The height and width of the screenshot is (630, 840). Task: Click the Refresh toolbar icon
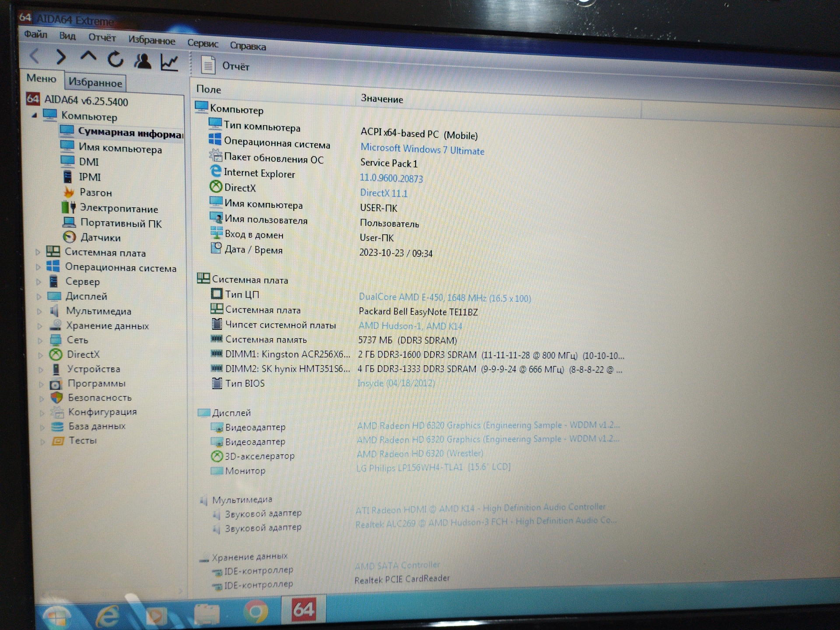115,59
